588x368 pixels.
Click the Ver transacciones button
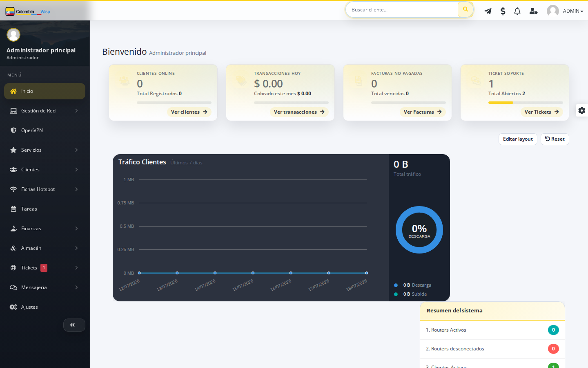(x=299, y=112)
